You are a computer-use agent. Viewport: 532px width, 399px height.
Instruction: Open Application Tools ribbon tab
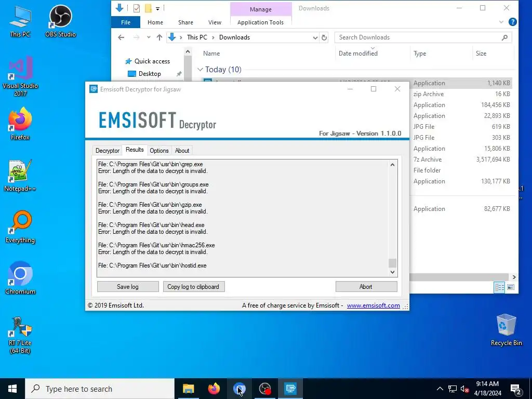point(260,22)
